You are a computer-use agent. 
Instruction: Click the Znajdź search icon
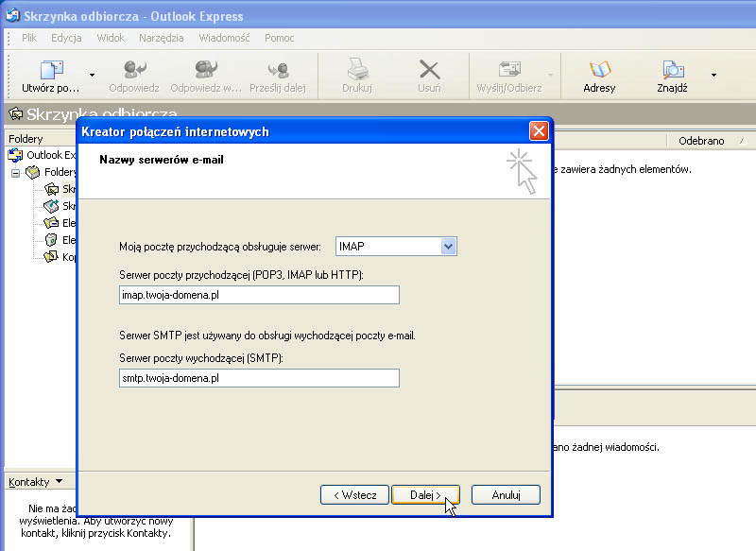tap(673, 69)
